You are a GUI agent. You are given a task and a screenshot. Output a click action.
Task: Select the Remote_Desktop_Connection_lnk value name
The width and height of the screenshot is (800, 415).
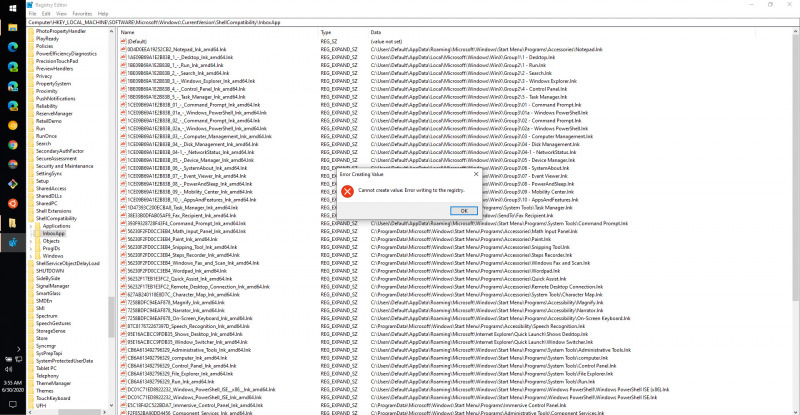(x=198, y=287)
